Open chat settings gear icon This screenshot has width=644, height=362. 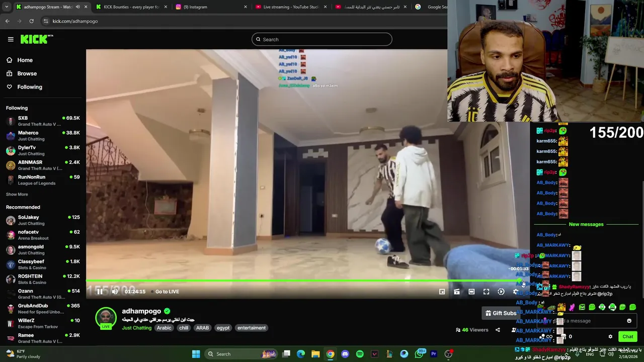tap(610, 337)
